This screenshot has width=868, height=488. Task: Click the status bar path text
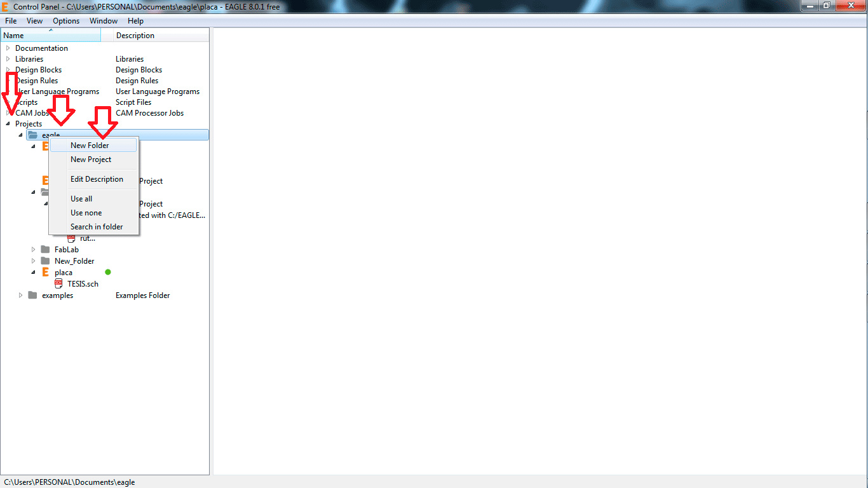[x=69, y=482]
